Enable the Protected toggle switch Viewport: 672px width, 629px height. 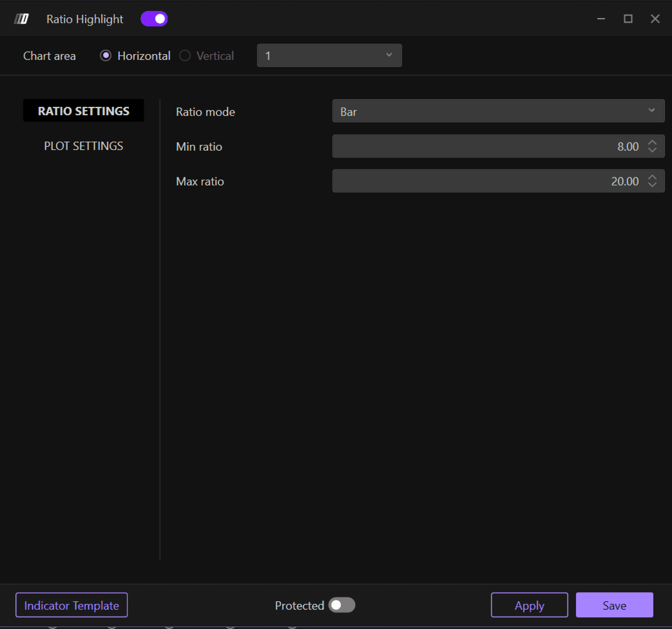click(342, 605)
